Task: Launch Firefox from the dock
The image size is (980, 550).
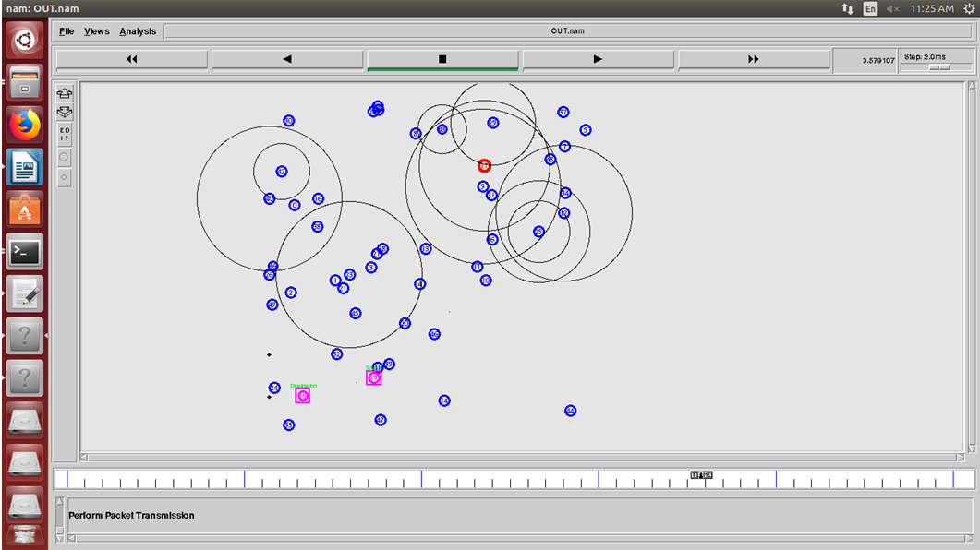Action: click(25, 125)
